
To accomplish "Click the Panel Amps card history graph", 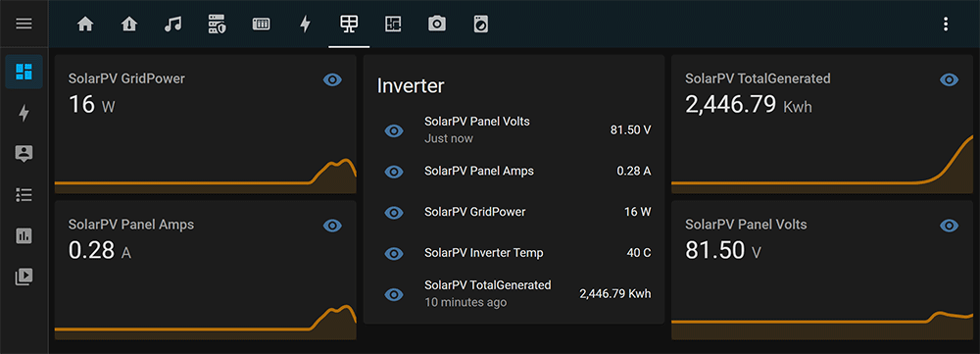I will click(x=205, y=322).
